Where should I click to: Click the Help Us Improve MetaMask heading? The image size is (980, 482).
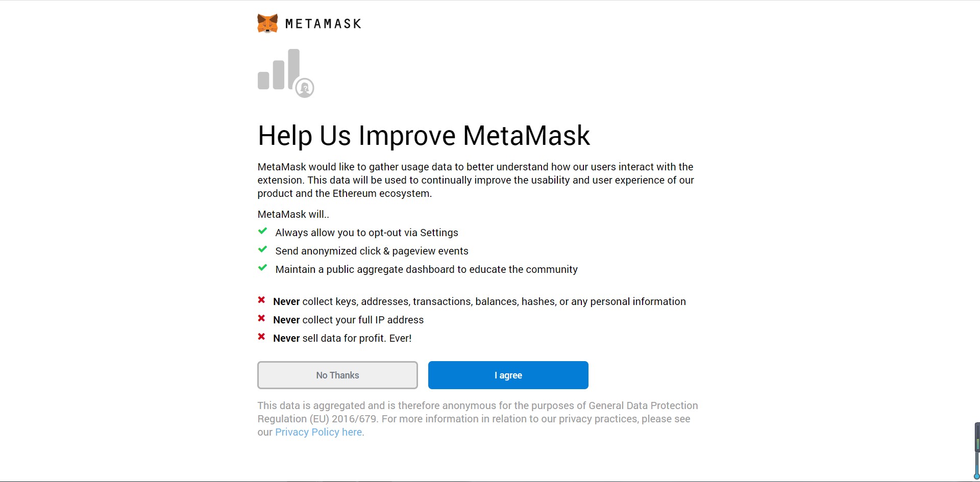[424, 136]
